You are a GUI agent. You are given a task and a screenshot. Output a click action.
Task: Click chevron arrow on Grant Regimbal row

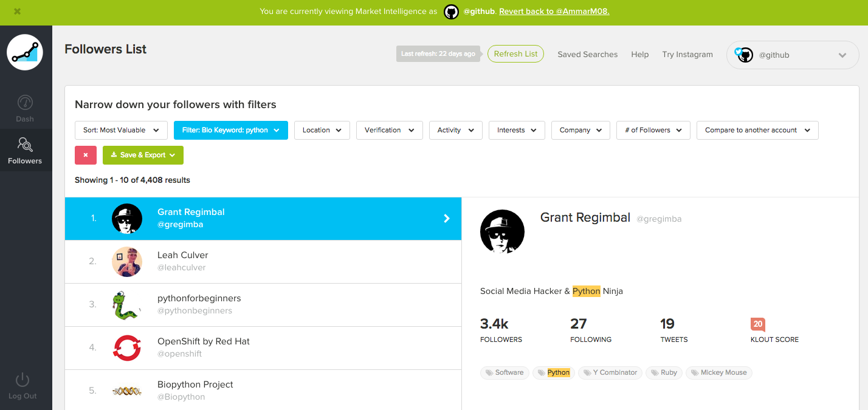point(447,219)
